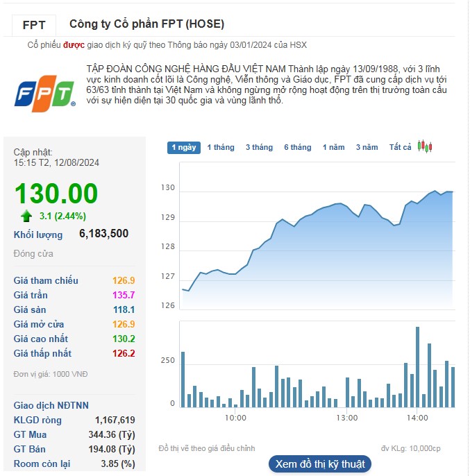
Task: Click the Công ty Cổ phần FPT title
Action: pyautogui.click(x=146, y=24)
